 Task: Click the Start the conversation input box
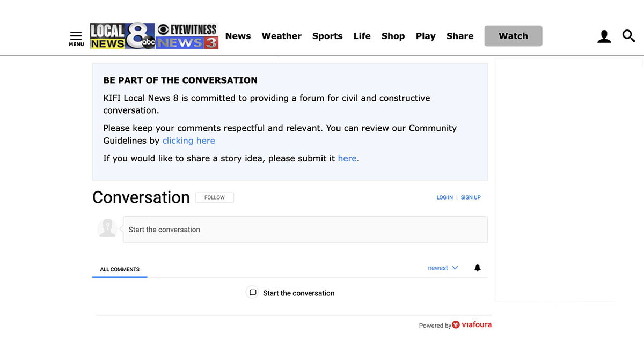[x=305, y=230]
